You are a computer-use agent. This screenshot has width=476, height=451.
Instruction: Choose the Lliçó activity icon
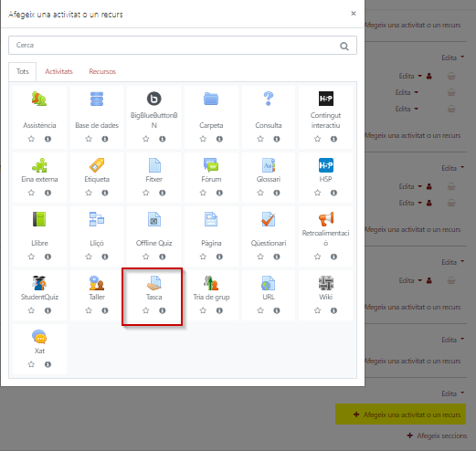(x=97, y=219)
